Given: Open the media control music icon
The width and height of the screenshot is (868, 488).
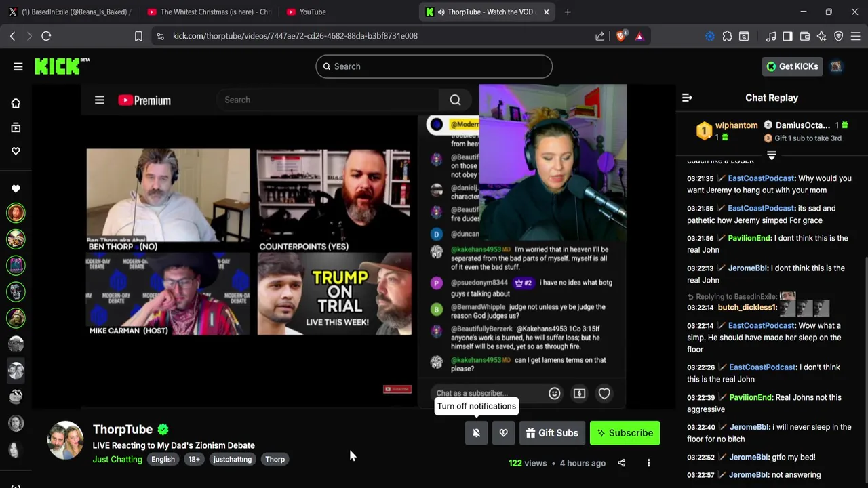Looking at the screenshot, I should click(x=771, y=36).
